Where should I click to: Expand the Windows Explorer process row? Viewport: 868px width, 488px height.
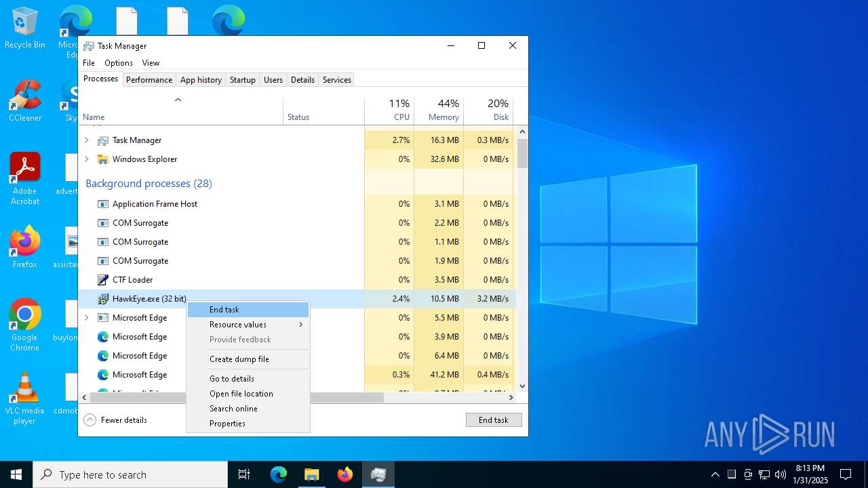[86, 159]
